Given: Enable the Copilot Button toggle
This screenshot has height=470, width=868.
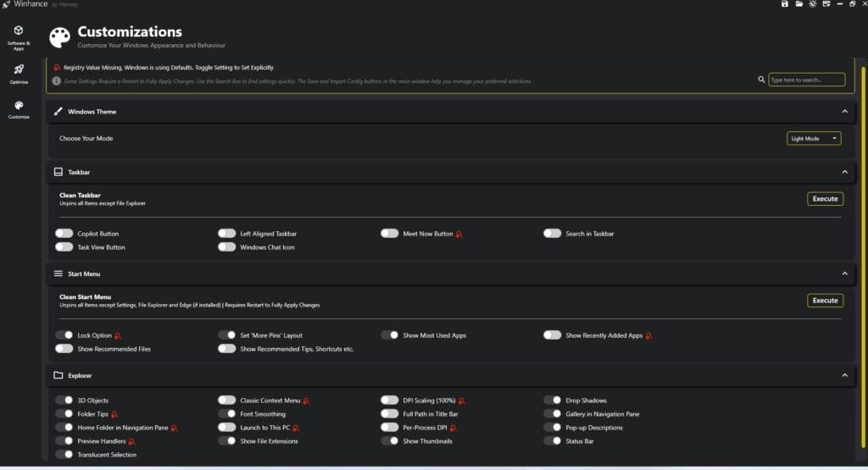Looking at the screenshot, I should [x=64, y=233].
